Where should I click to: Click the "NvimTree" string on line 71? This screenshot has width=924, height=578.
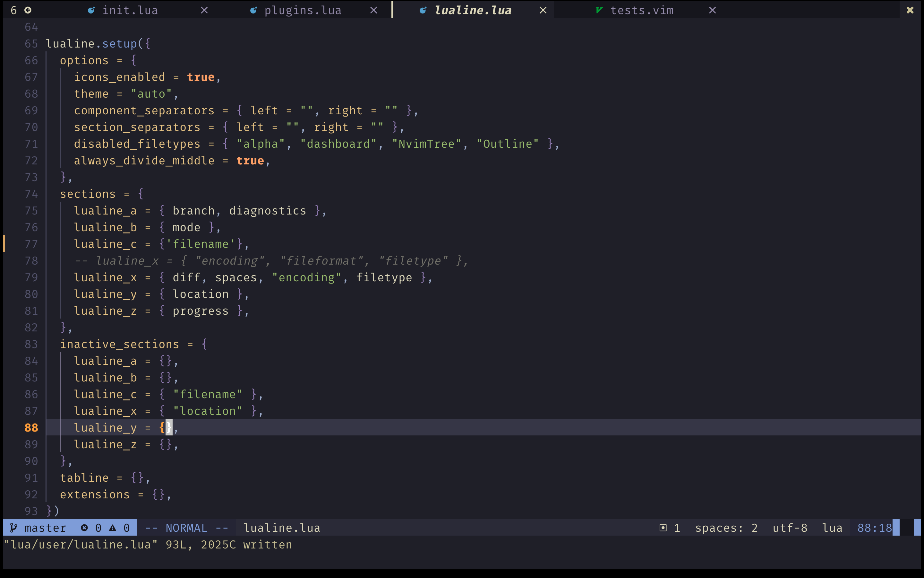point(427,144)
